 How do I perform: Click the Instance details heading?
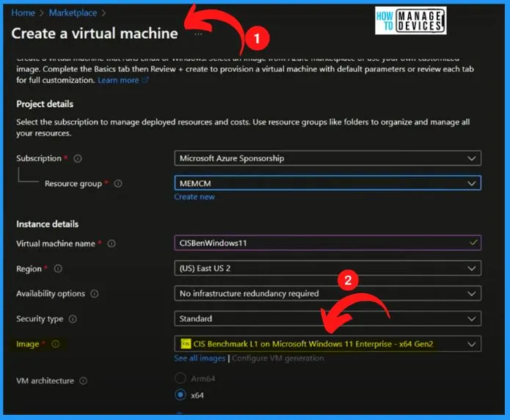tap(48, 224)
